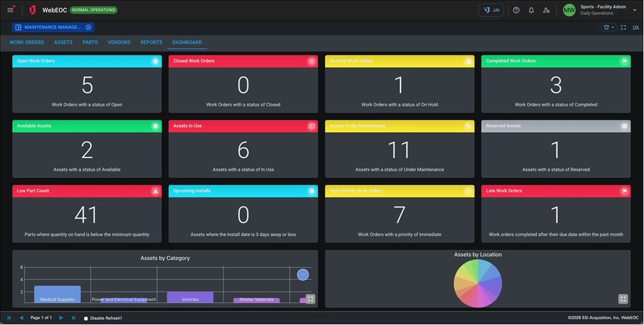
Task: Open the hamburger main menu
Action: click(x=10, y=10)
